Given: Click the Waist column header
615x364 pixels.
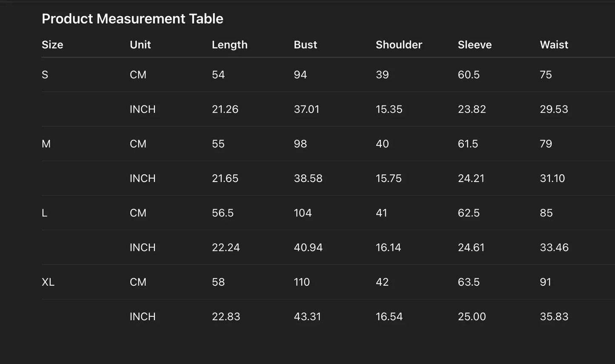Looking at the screenshot, I should point(554,45).
